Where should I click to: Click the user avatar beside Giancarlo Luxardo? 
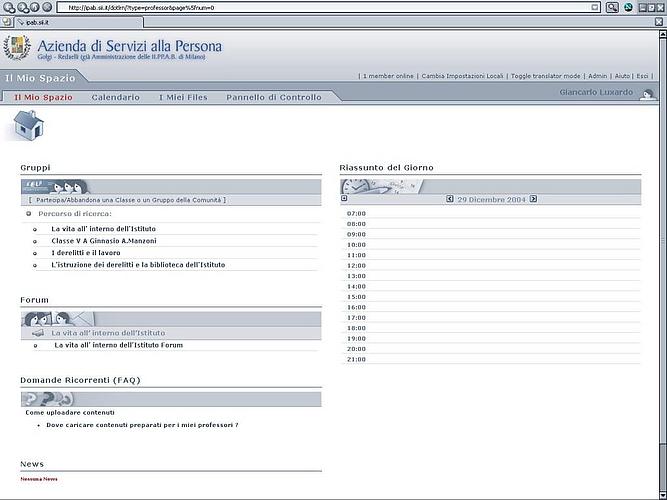point(647,94)
